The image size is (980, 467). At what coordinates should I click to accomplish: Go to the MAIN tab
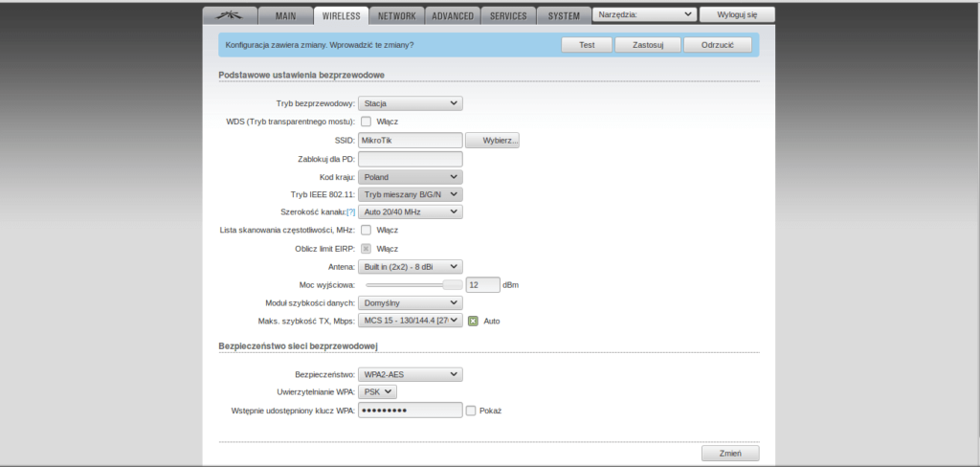point(286,16)
